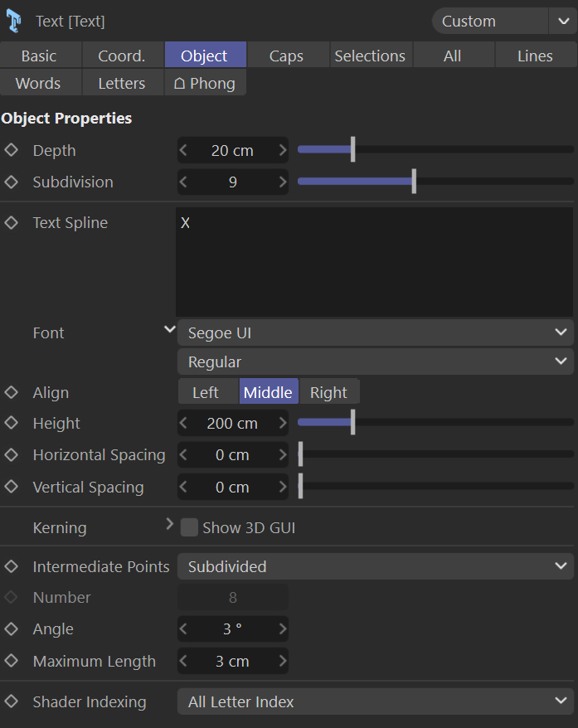
Task: Click the Text Spline keyframe diamond
Action: [x=12, y=222]
